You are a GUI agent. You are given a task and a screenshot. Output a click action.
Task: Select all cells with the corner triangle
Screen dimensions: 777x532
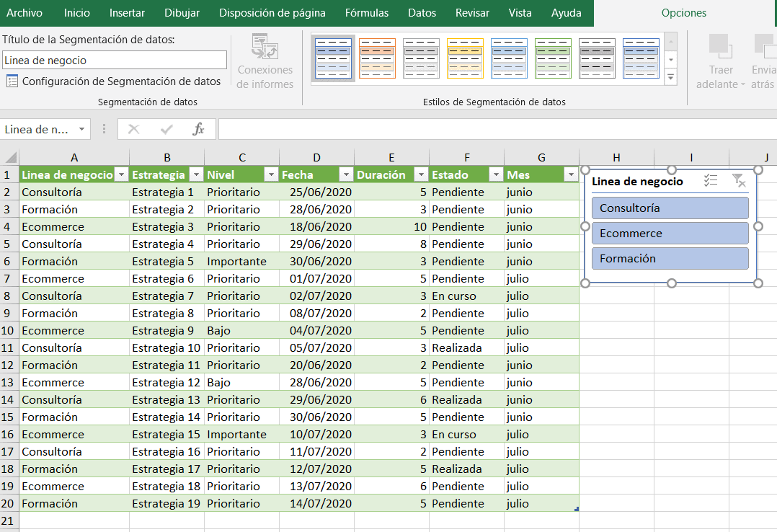point(10,158)
